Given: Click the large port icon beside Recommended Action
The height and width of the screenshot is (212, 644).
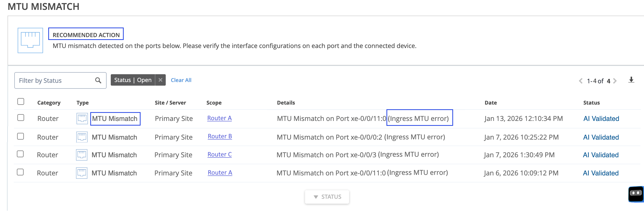Looking at the screenshot, I should click(30, 40).
